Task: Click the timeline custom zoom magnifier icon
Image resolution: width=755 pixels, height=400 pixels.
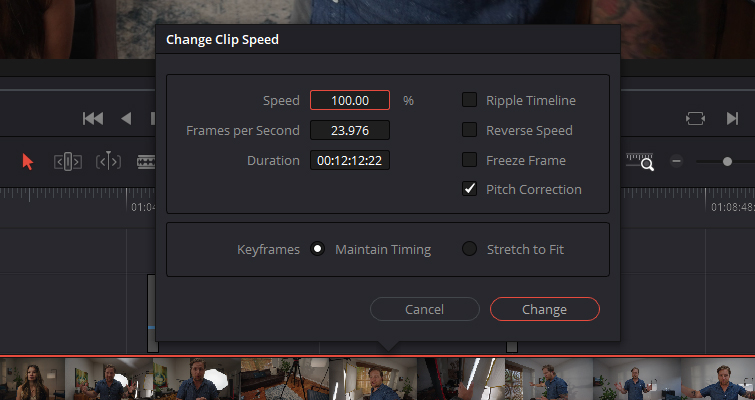Action: click(x=639, y=161)
